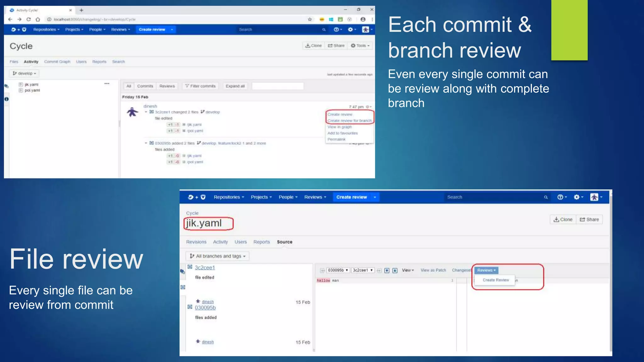Click the settings gear in the jik.yaml window
Viewport: 644px width, 362px height.
576,197
